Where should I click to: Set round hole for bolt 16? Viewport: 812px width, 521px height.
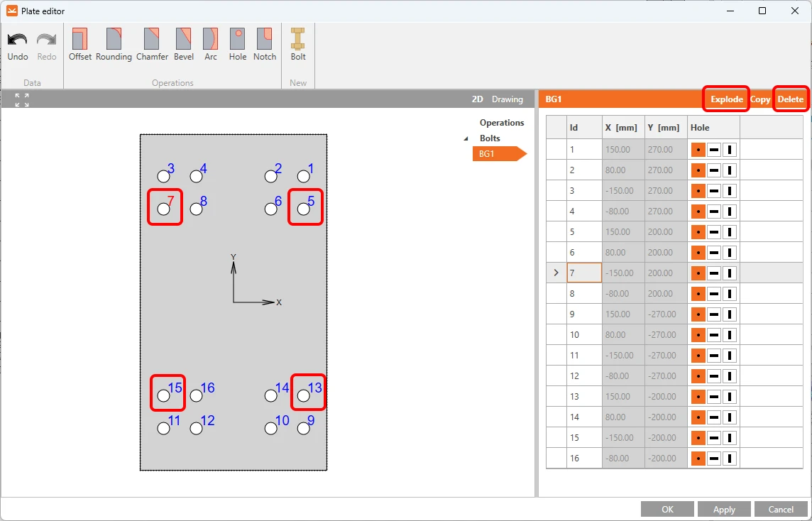(698, 459)
